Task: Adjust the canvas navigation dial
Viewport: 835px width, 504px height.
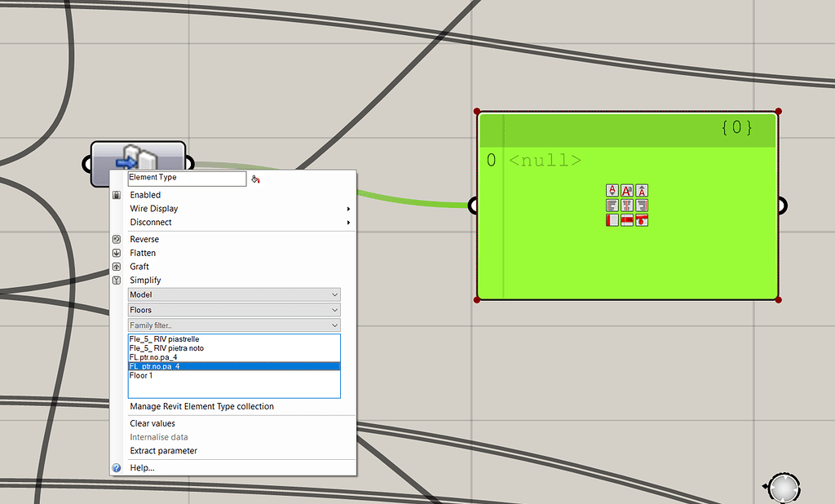Action: [x=783, y=486]
